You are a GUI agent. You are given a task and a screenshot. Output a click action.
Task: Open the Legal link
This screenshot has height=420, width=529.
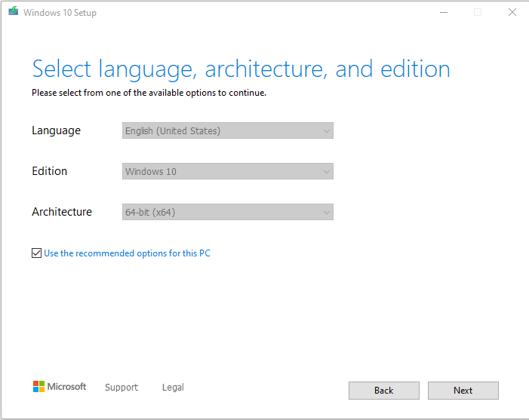[x=173, y=388]
